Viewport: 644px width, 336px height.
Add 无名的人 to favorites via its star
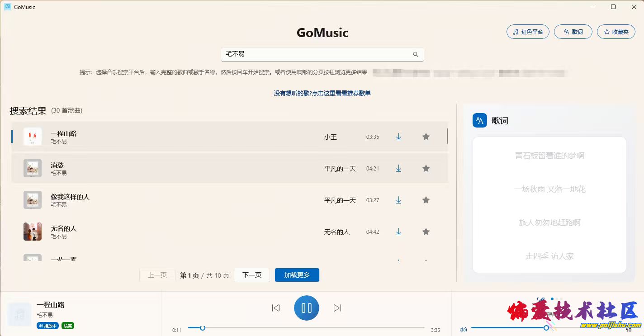[x=426, y=232]
